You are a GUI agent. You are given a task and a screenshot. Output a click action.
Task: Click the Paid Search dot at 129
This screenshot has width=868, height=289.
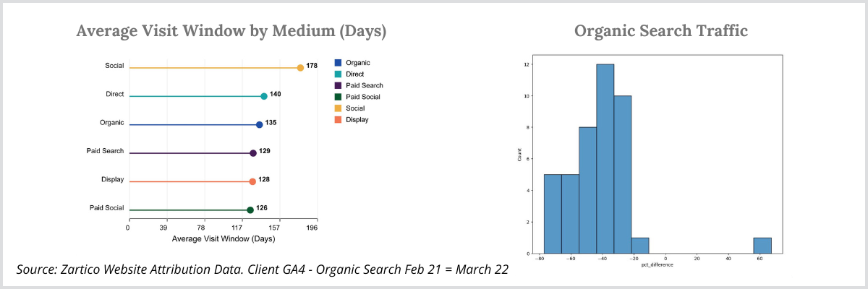(253, 153)
